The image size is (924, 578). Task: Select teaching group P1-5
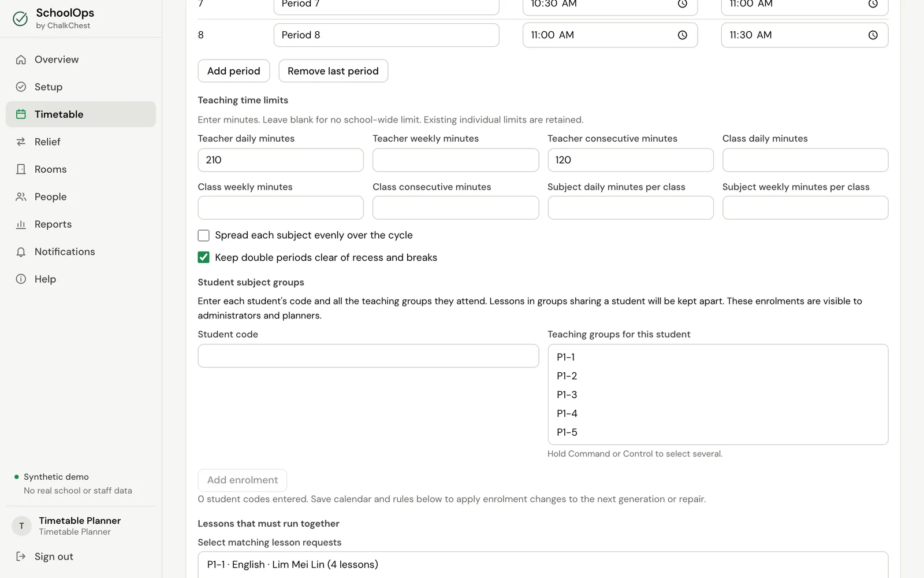[718, 432]
